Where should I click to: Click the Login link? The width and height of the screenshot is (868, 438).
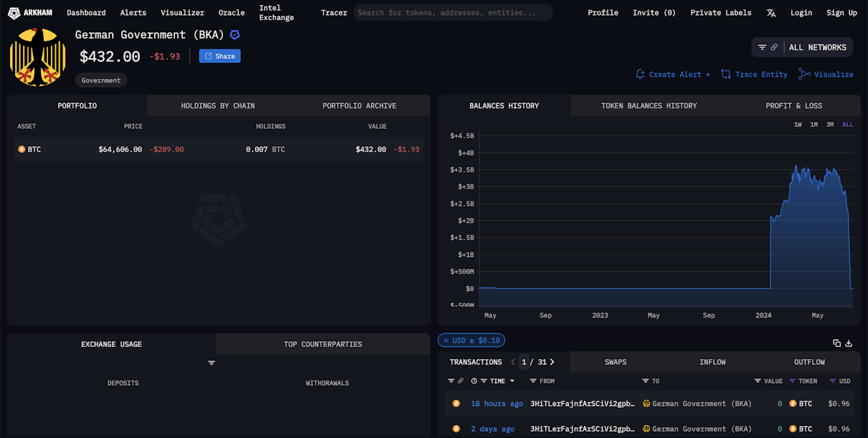(801, 13)
